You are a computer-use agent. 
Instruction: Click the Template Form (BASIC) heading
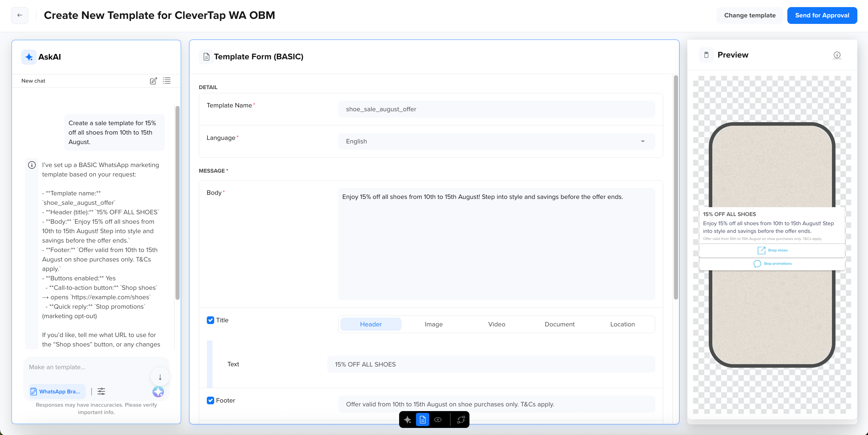click(259, 57)
